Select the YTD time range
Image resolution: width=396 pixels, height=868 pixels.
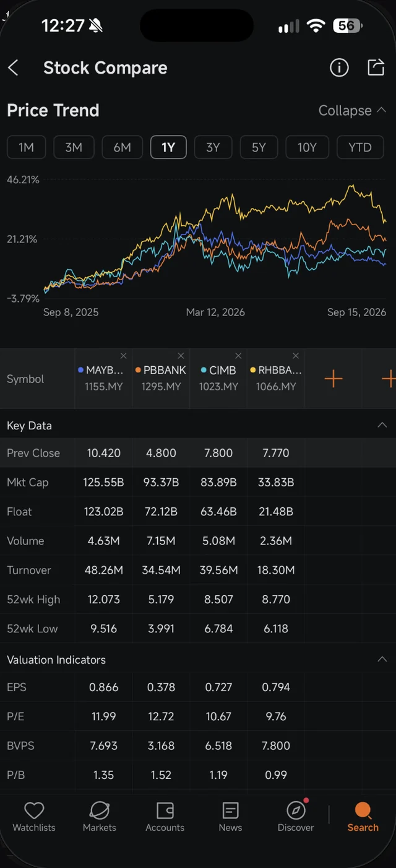click(x=360, y=147)
